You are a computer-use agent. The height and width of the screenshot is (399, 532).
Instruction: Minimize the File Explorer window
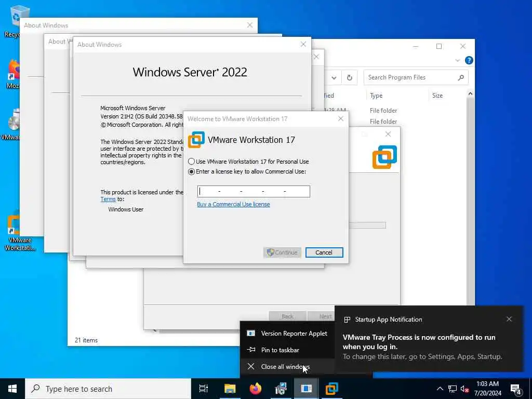[416, 46]
